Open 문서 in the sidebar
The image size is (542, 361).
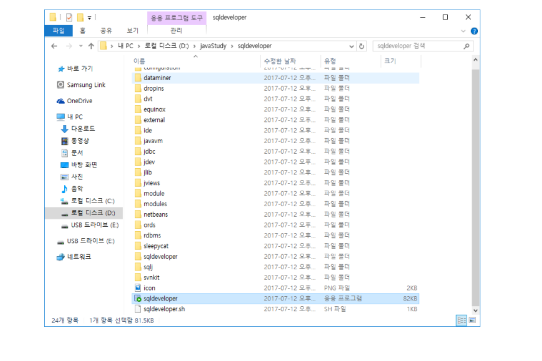pos(72,152)
